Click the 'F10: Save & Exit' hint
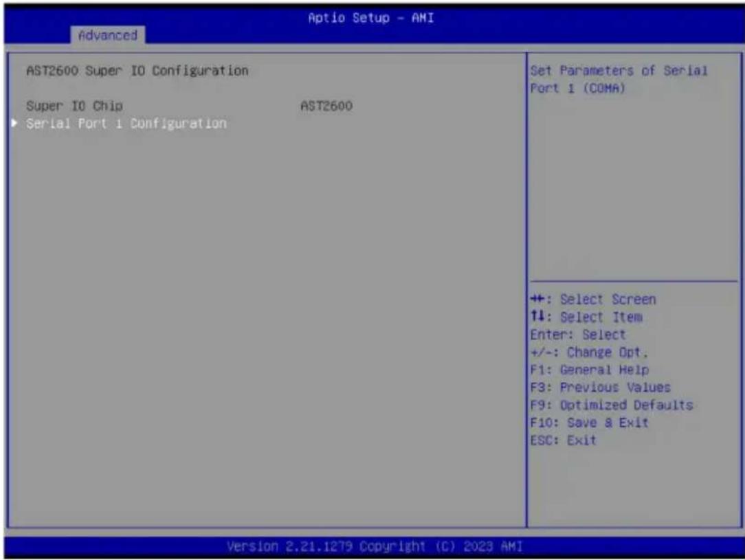This screenshot has height=560, width=745. point(590,423)
